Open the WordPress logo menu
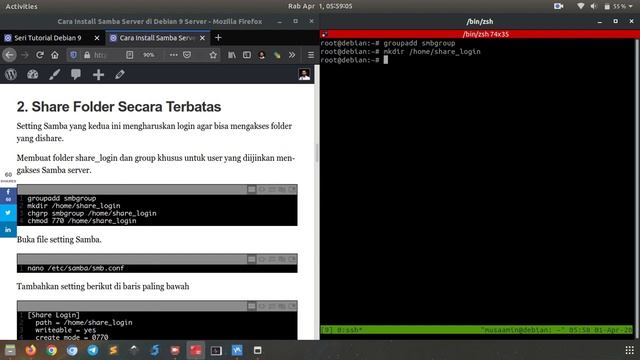This screenshot has height=360, width=640. pos(11,74)
